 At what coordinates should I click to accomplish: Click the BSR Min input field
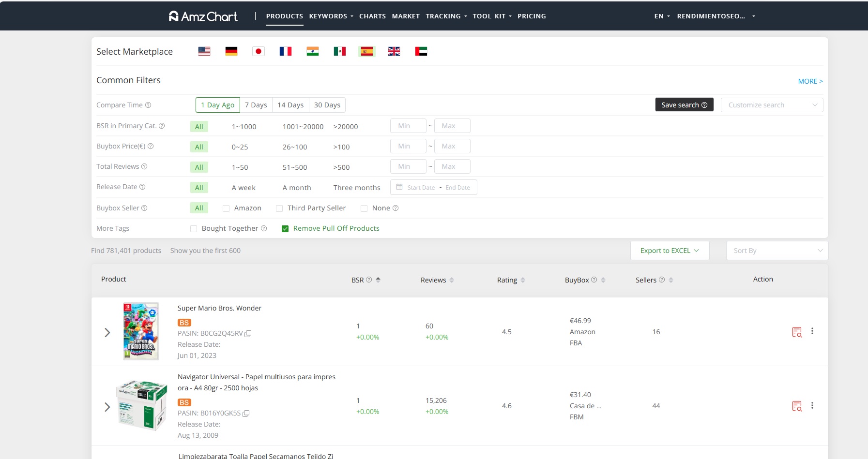pos(408,126)
